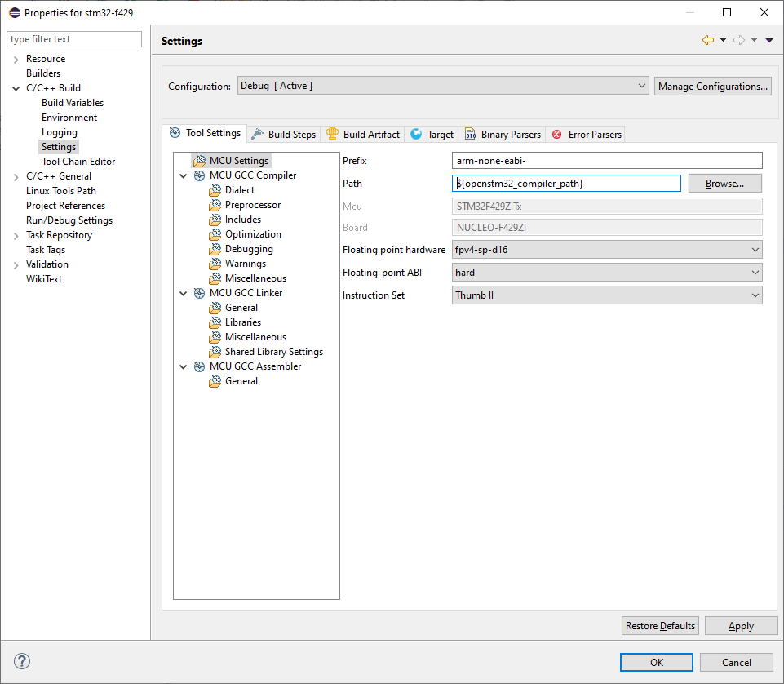The width and height of the screenshot is (784, 684).
Task: Click the Debugging folder icon
Action: click(x=215, y=249)
